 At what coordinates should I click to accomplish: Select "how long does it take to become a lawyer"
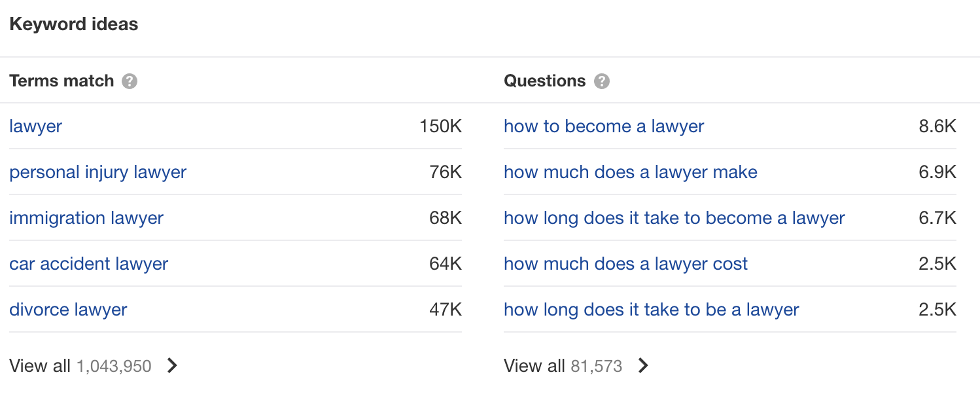point(674,218)
